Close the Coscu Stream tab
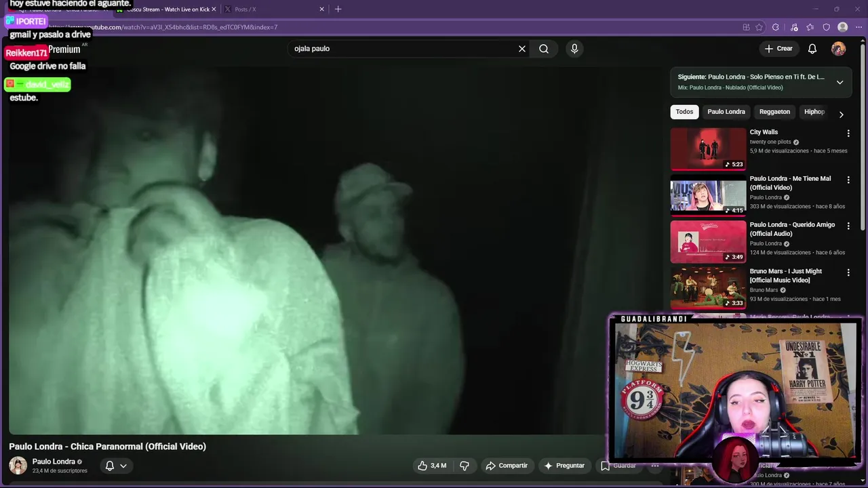 [214, 9]
